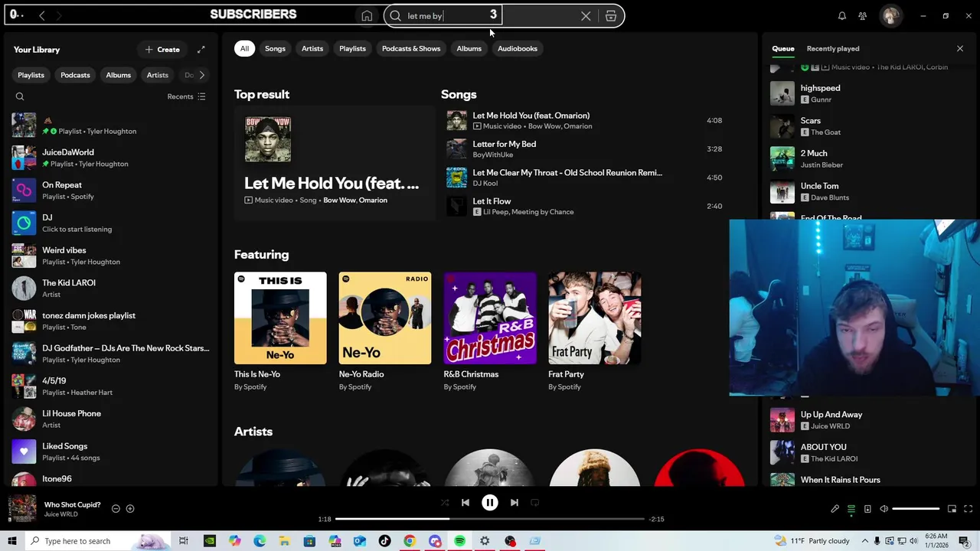Switch search results to Playlists
Image resolution: width=980 pixels, height=551 pixels.
[352, 48]
